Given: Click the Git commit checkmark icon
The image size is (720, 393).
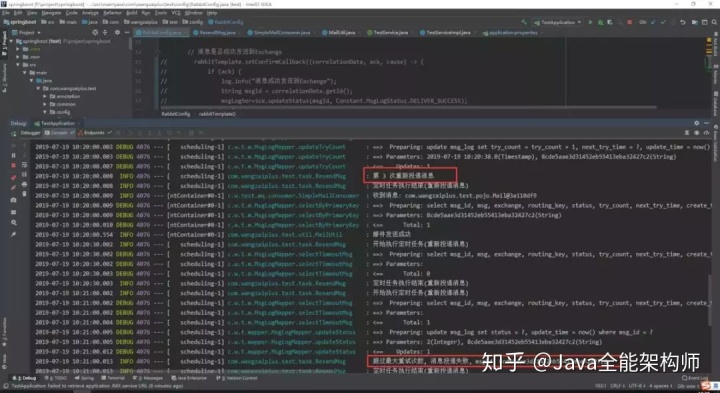Looking at the screenshot, I should 663,22.
